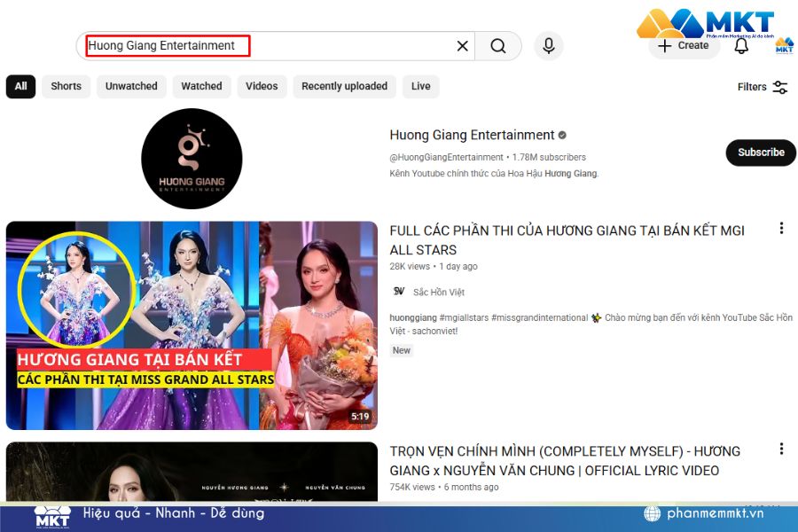Screen dimensions: 798x532
Task: Select the Recently uploaded filter chip
Action: point(345,86)
